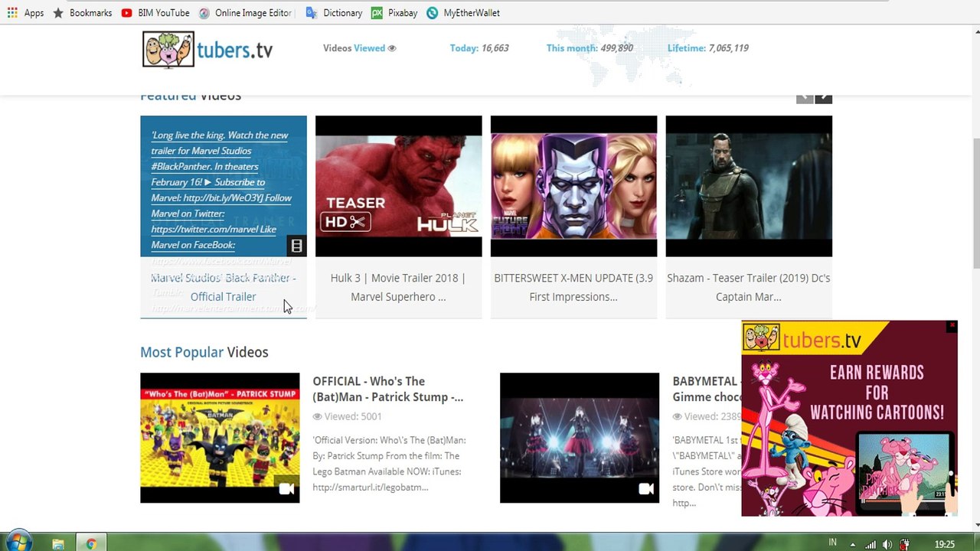980x551 pixels.
Task: Click the page vertical scrollbar thumb
Action: point(975,203)
